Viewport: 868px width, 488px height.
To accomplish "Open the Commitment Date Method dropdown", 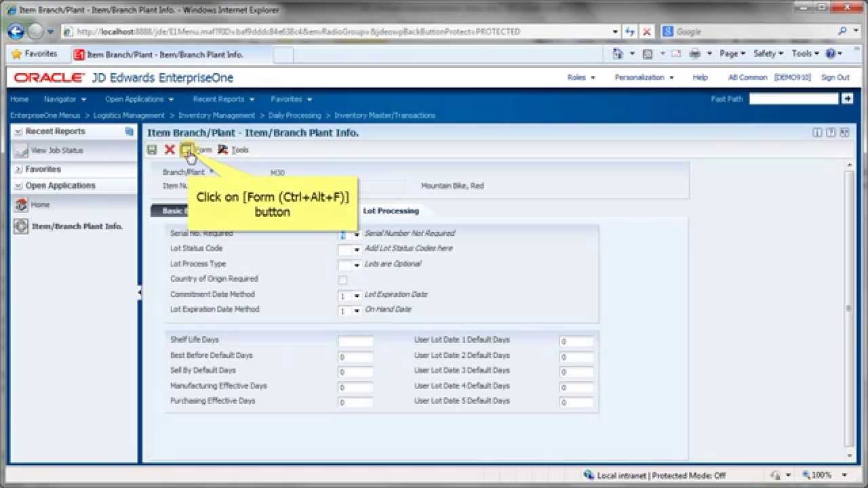I will point(357,296).
